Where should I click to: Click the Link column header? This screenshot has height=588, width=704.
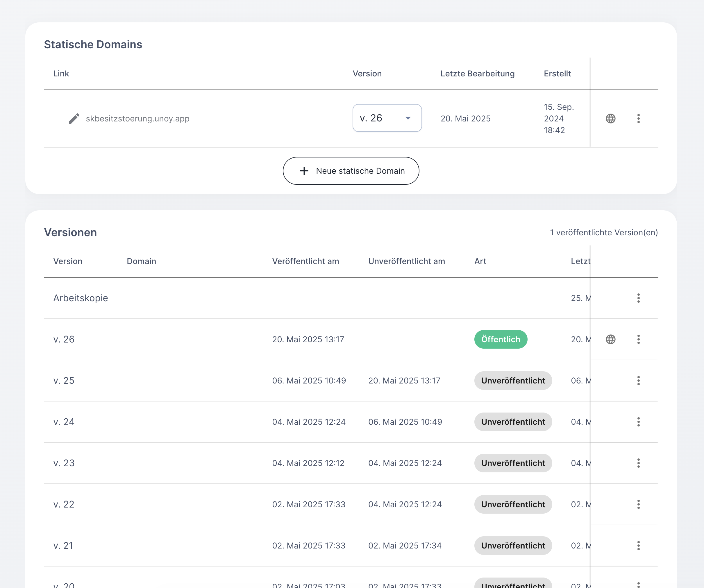click(x=61, y=74)
